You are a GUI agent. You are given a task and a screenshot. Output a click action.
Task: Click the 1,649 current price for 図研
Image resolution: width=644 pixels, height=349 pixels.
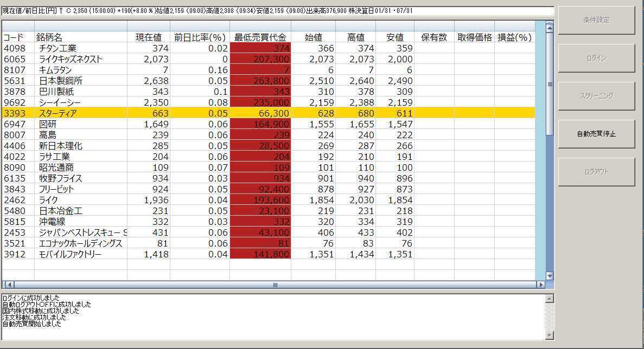point(156,124)
